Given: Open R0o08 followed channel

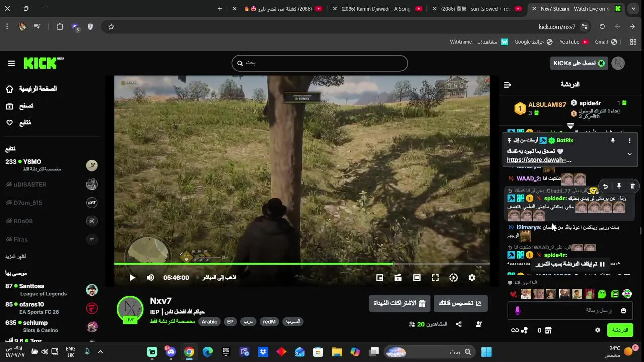Looking at the screenshot, I should pos(50,221).
